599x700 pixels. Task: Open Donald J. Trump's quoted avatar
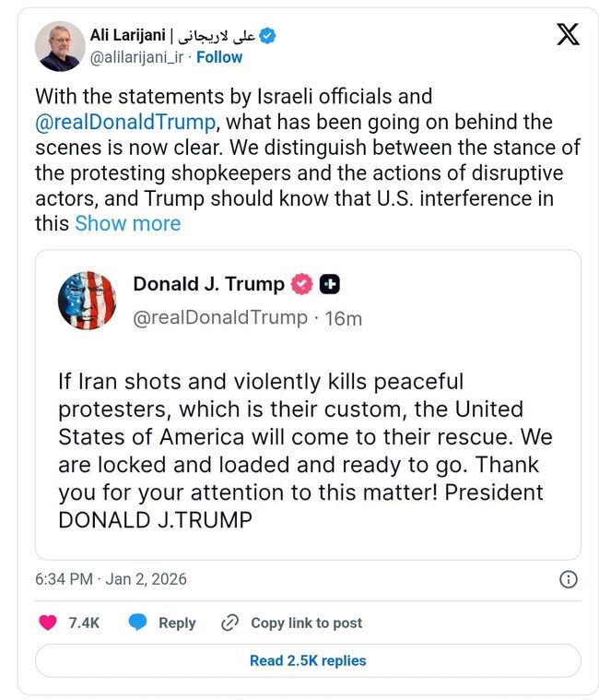tap(87, 301)
